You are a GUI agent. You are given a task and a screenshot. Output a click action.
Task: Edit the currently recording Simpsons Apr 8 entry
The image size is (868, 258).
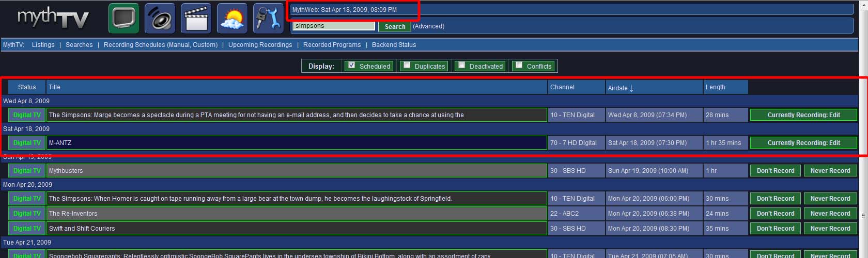pos(803,115)
